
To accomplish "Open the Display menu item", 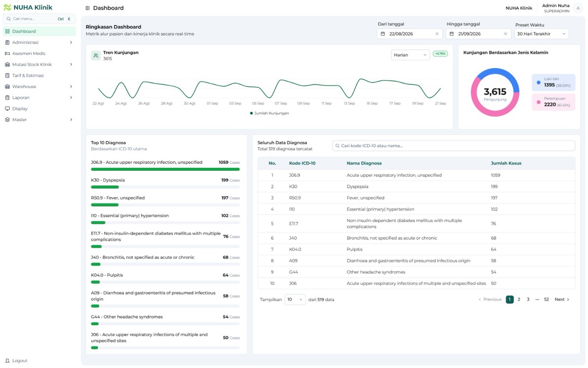I will pos(39,108).
